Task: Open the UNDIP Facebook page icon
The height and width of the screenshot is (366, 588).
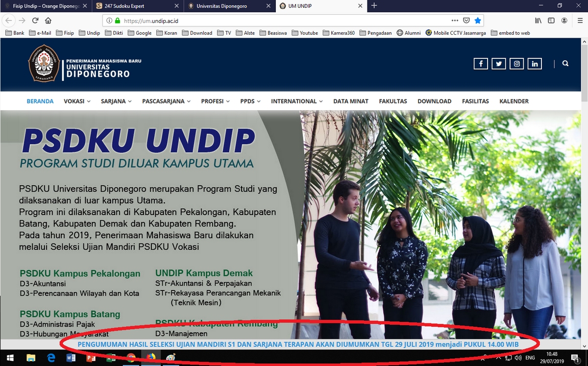Action: click(481, 64)
